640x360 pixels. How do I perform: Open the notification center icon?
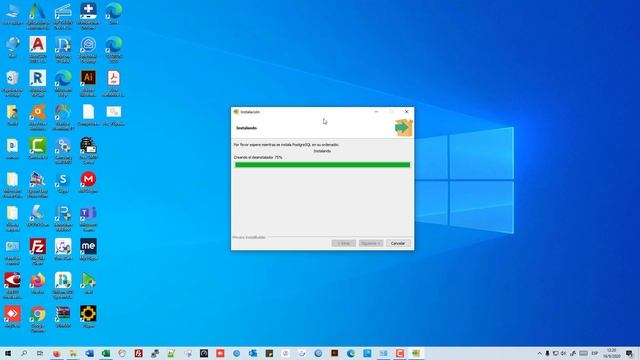tap(629, 353)
